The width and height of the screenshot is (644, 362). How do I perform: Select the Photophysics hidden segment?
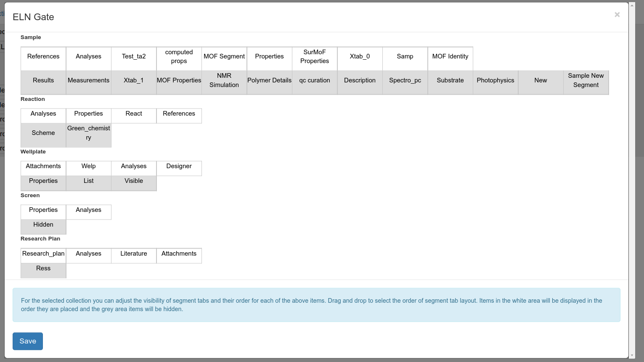pos(496,80)
